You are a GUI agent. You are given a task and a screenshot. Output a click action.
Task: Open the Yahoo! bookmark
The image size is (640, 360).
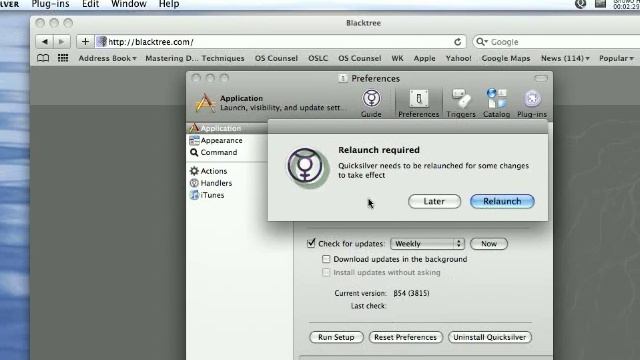(458, 58)
